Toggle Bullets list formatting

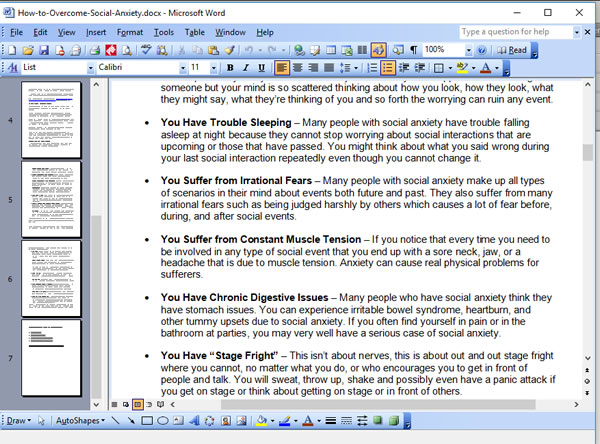pyautogui.click(x=388, y=68)
